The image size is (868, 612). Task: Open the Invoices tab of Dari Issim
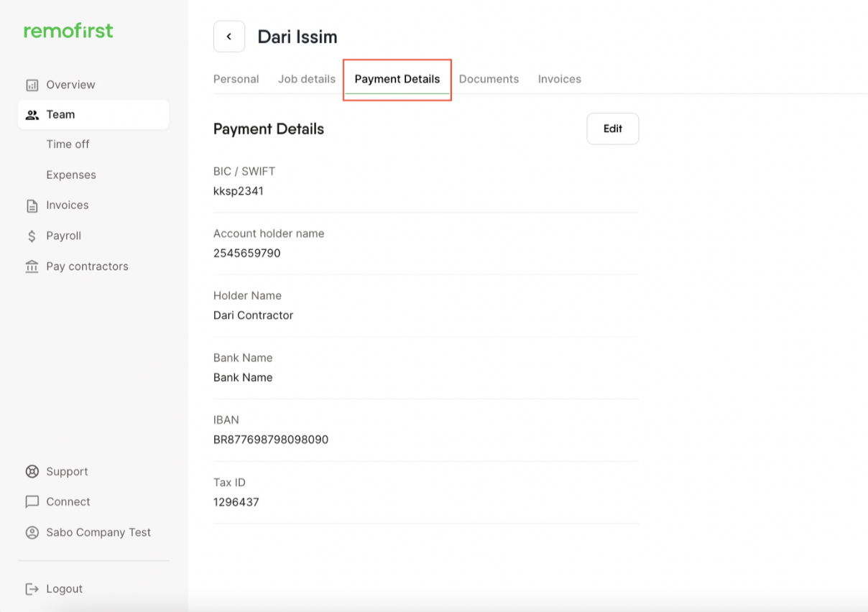pos(560,79)
